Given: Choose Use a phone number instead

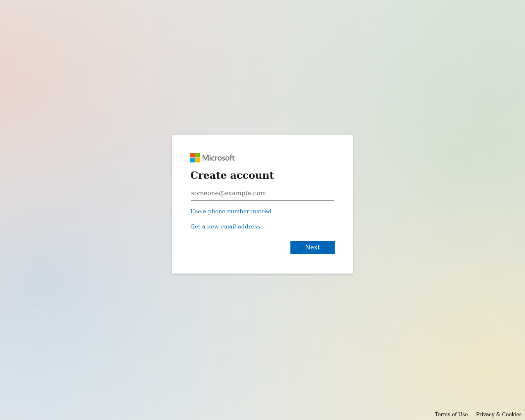Looking at the screenshot, I should 231,211.
